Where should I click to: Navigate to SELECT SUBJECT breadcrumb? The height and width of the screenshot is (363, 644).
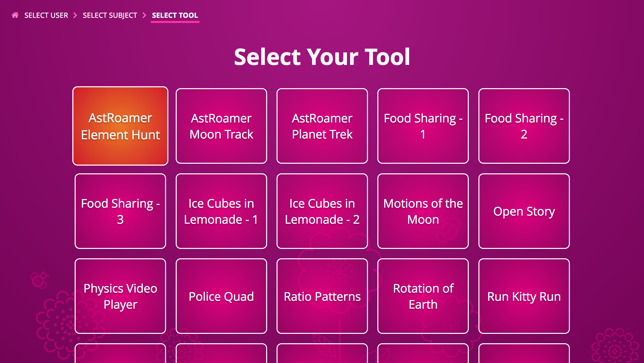click(110, 15)
